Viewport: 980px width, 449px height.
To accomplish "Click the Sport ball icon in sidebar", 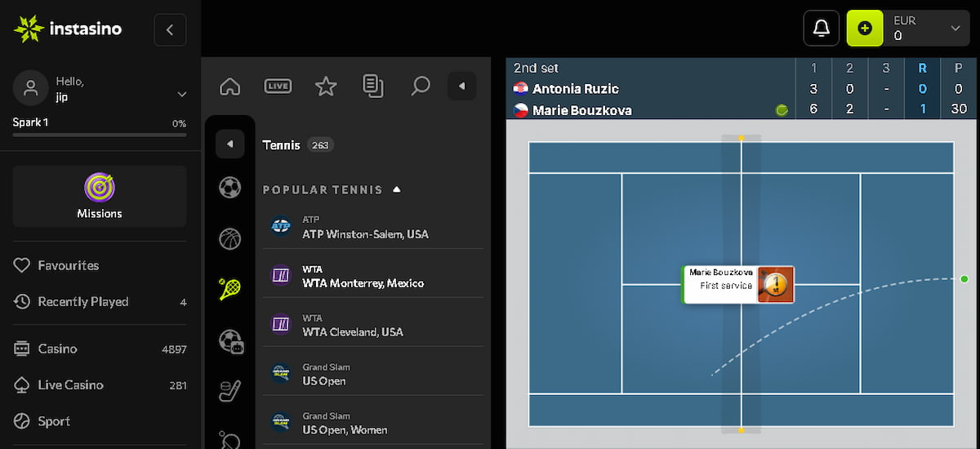I will tap(22, 421).
